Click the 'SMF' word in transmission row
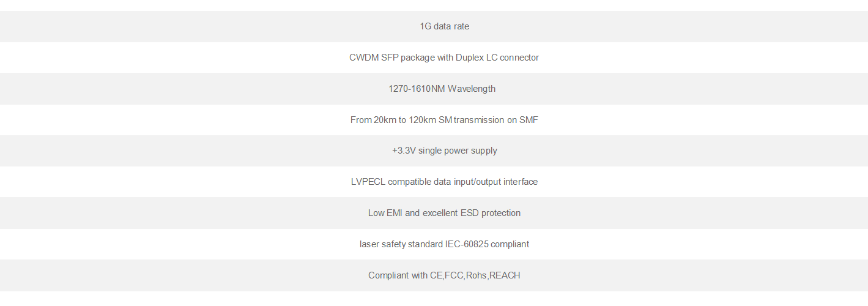The height and width of the screenshot is (306, 868). pyautogui.click(x=529, y=120)
